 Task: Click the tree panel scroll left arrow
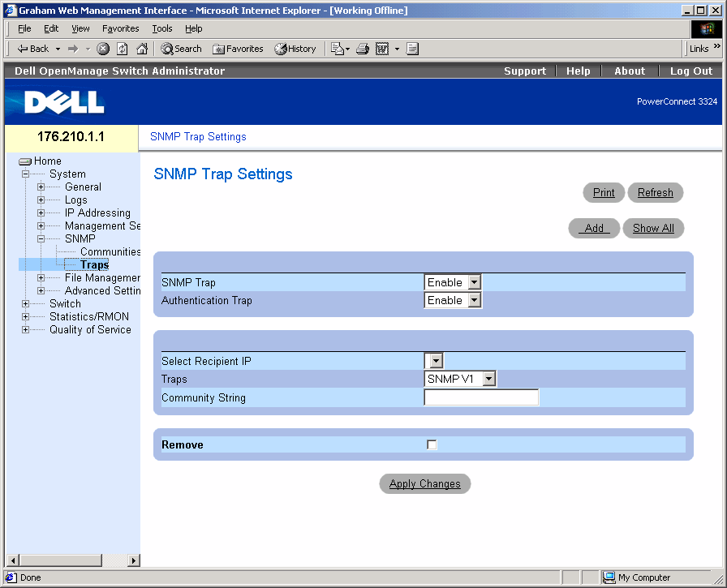[13, 560]
